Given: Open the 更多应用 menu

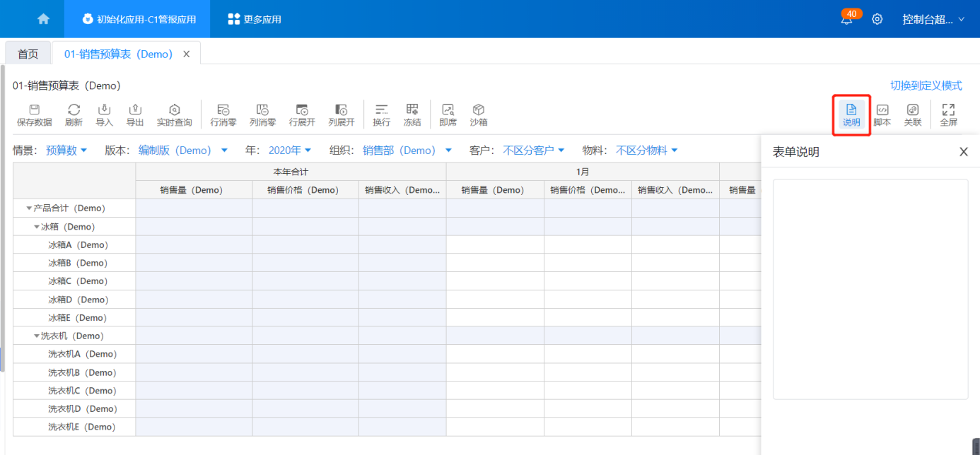Looking at the screenshot, I should click(255, 19).
